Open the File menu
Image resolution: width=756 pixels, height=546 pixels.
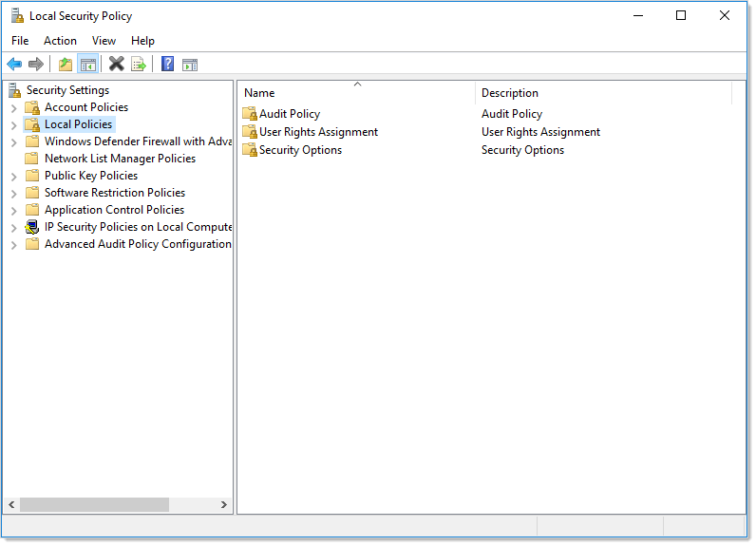coord(20,41)
